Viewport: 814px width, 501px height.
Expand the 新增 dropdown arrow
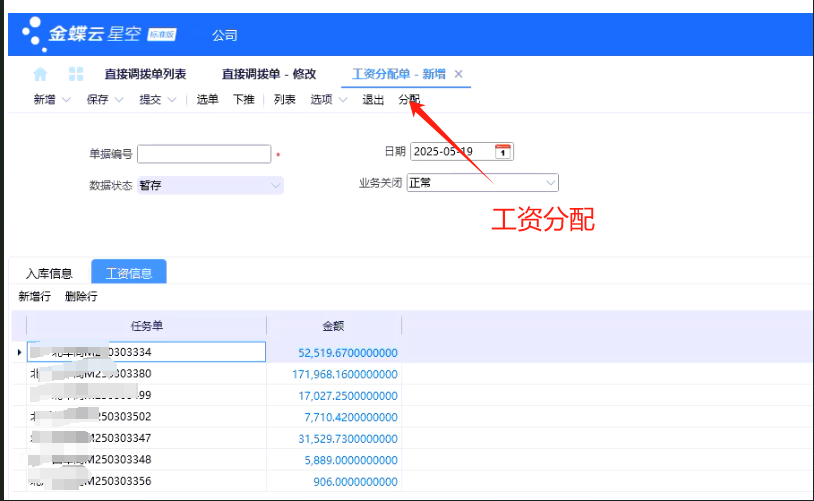pyautogui.click(x=67, y=100)
